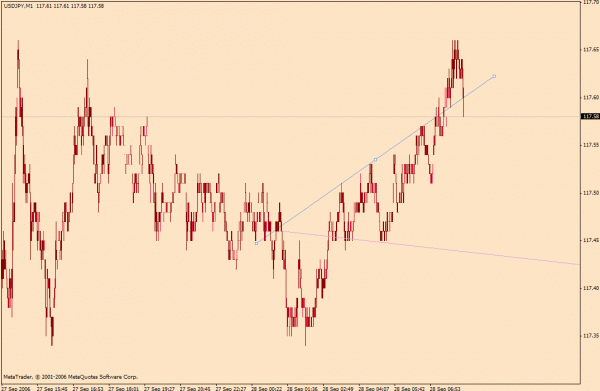The width and height of the screenshot is (600, 391).
Task: Select the blue trendline's lower-left start anchor
Action: pos(256,243)
